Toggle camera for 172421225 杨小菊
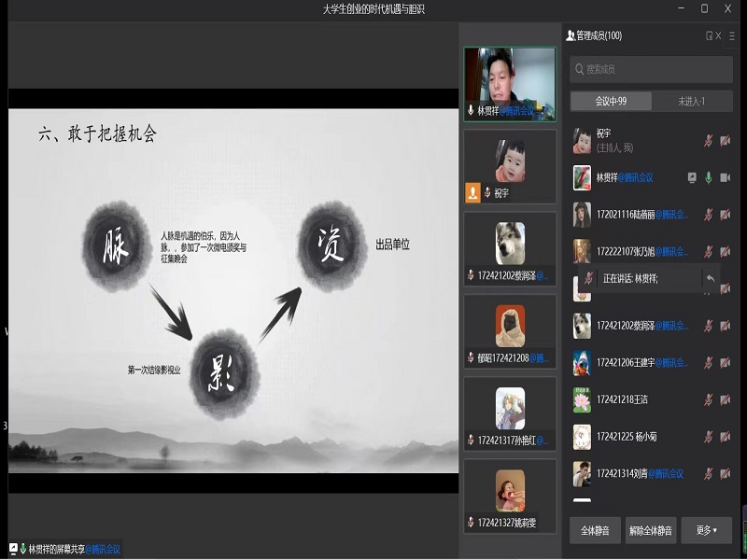This screenshot has height=560, width=747. coord(726,436)
